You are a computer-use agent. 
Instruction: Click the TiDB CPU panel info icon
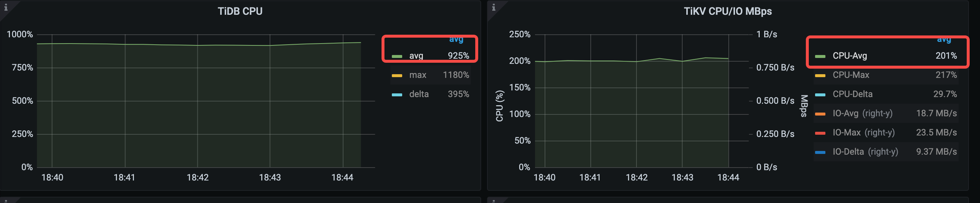point(6,7)
